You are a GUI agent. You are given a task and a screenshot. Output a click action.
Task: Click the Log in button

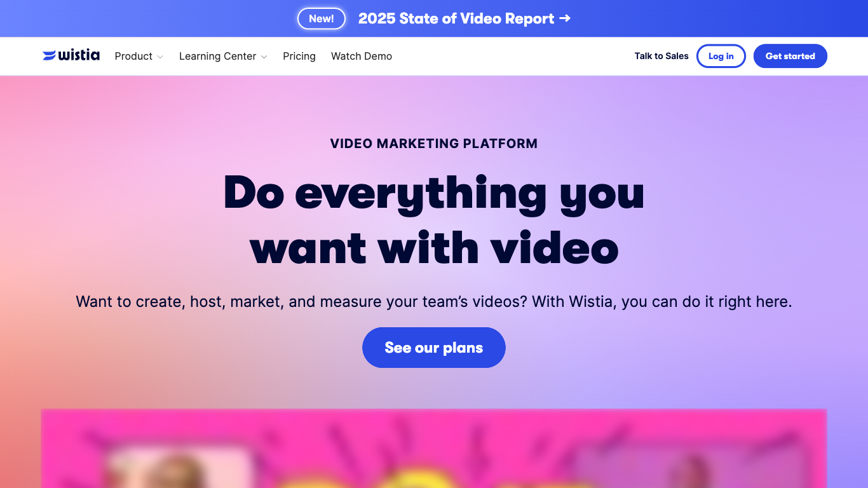point(721,56)
